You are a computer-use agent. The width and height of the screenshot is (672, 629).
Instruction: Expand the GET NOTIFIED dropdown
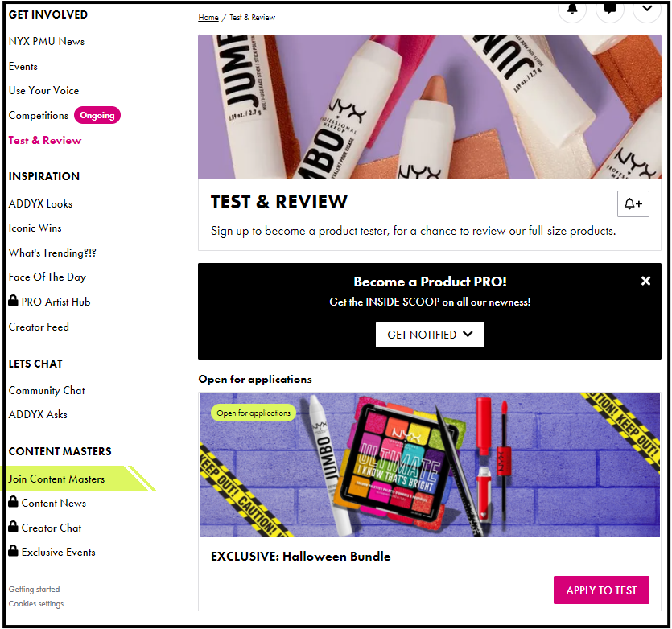coord(430,335)
